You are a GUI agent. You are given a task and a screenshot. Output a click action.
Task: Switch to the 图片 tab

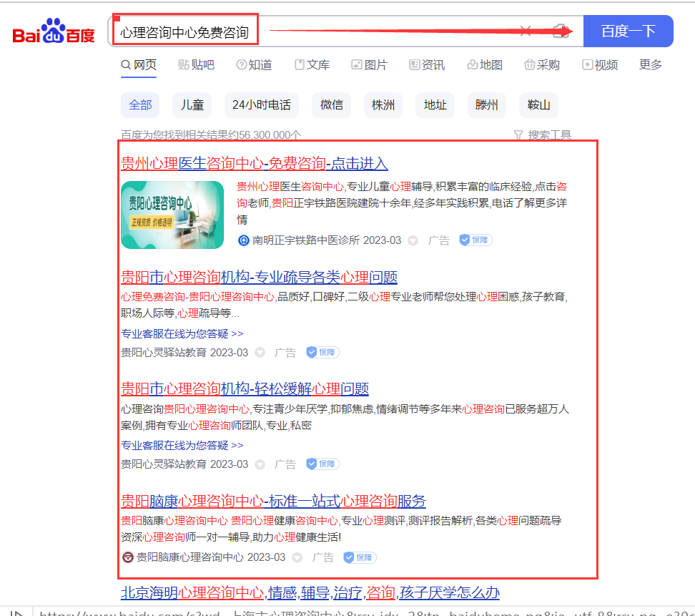point(369,65)
